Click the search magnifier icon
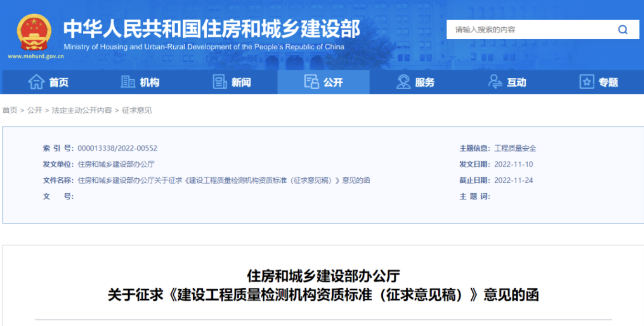 [622, 30]
